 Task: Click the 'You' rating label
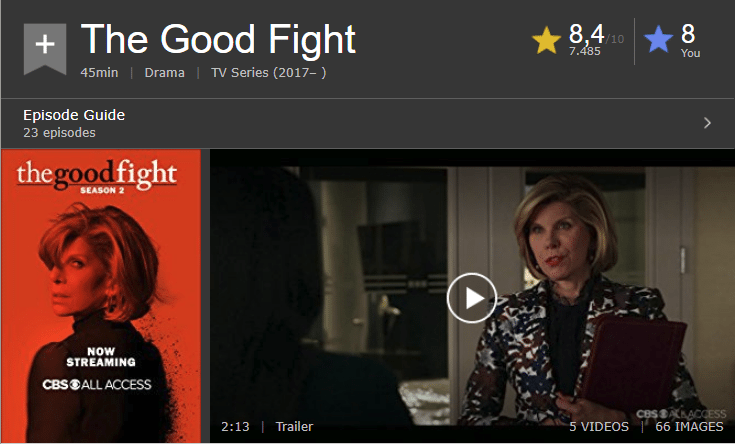pos(690,53)
